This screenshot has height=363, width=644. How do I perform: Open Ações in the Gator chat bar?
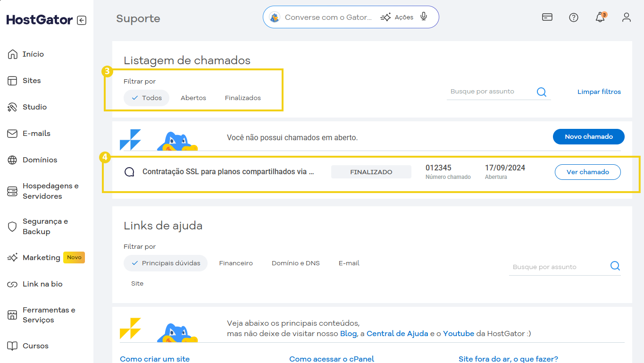coord(397,17)
